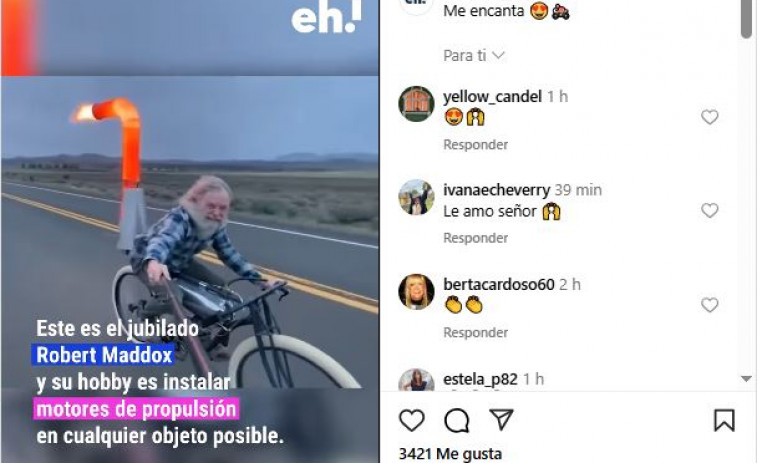Open ivanaecheverry's avatar

pos(416,197)
